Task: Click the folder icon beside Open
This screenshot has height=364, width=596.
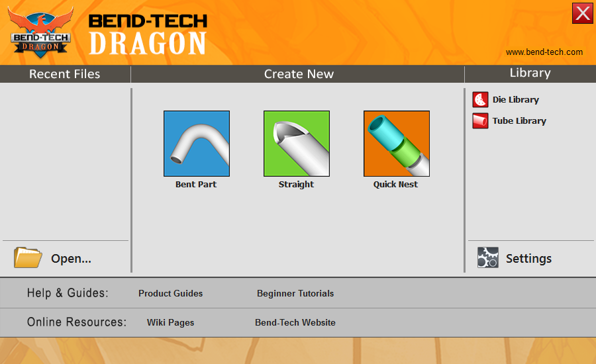Action: [28, 257]
